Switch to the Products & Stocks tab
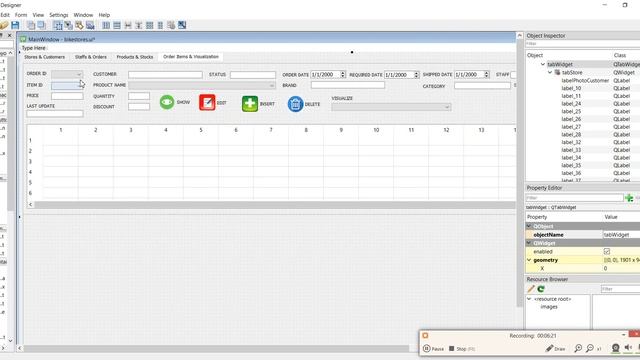Screen dimensions: 640x360 (x=135, y=57)
